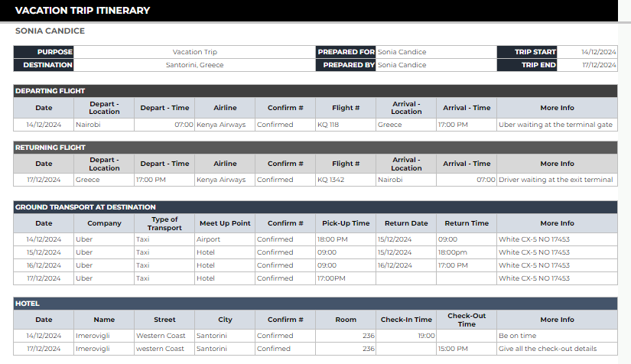Click the Sonia Candice name heading

pyautogui.click(x=50, y=31)
